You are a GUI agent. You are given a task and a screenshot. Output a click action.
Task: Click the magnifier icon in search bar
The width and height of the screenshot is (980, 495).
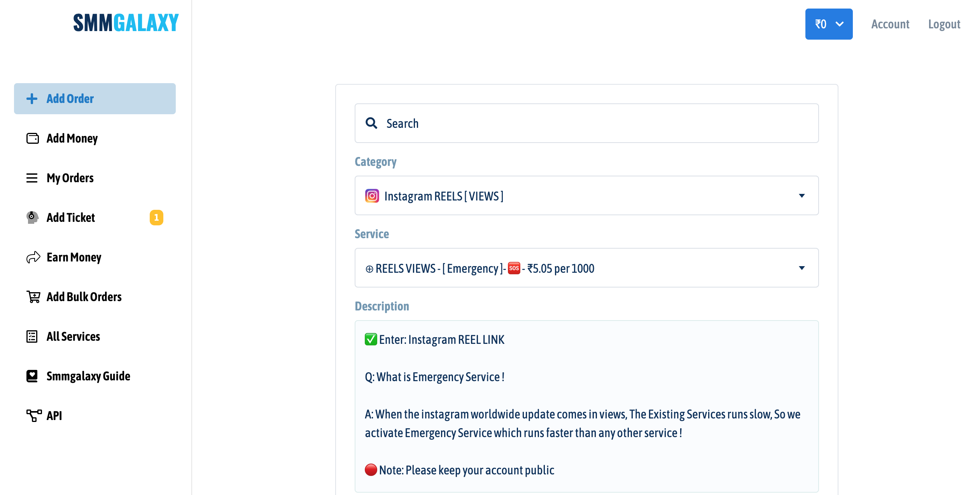[371, 123]
